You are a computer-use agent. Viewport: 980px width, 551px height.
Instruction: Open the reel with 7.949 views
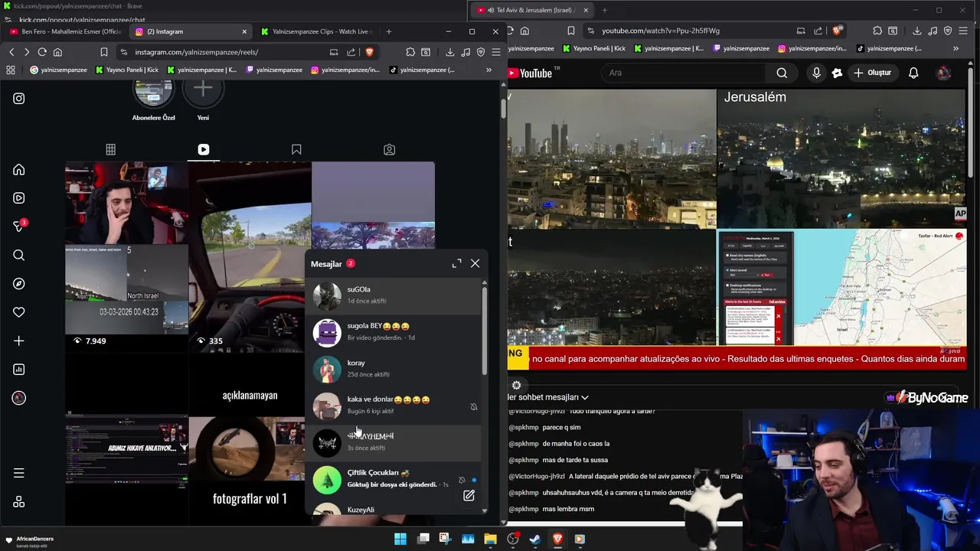126,256
